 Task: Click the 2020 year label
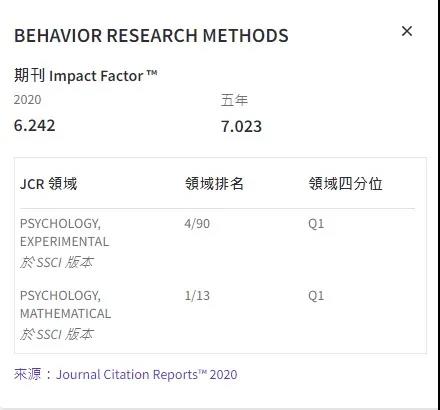coord(28,100)
